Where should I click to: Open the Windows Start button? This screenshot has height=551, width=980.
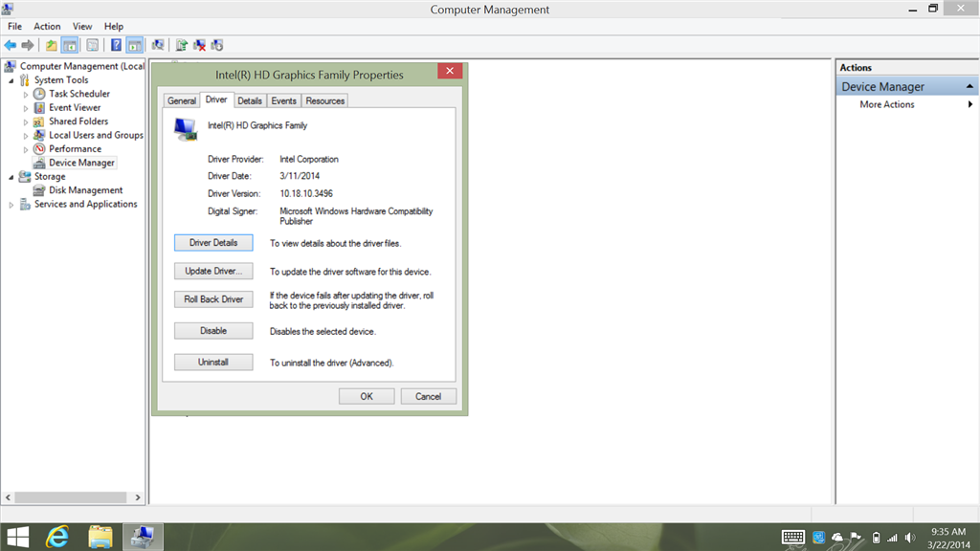[x=17, y=537]
